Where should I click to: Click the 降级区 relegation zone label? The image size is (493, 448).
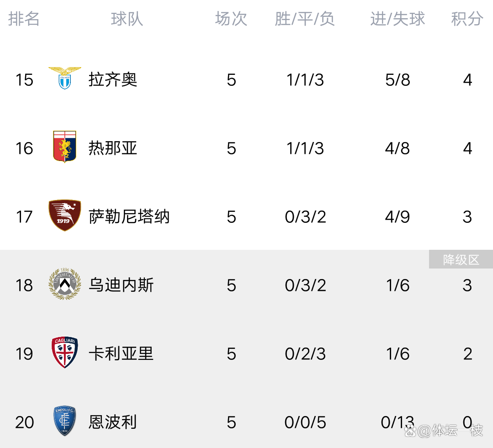coord(461,259)
